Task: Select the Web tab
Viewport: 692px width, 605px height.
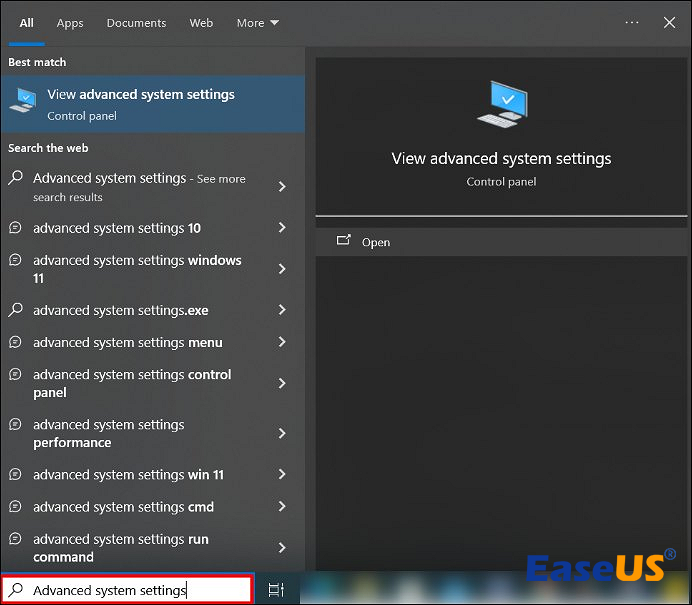Action: [x=201, y=23]
